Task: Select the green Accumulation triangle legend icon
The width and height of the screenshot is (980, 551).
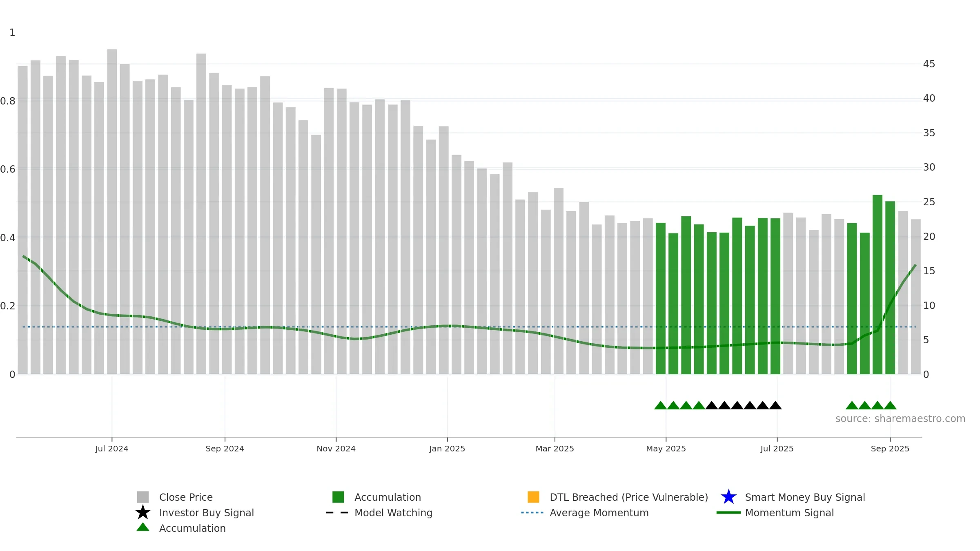Action: (x=143, y=527)
